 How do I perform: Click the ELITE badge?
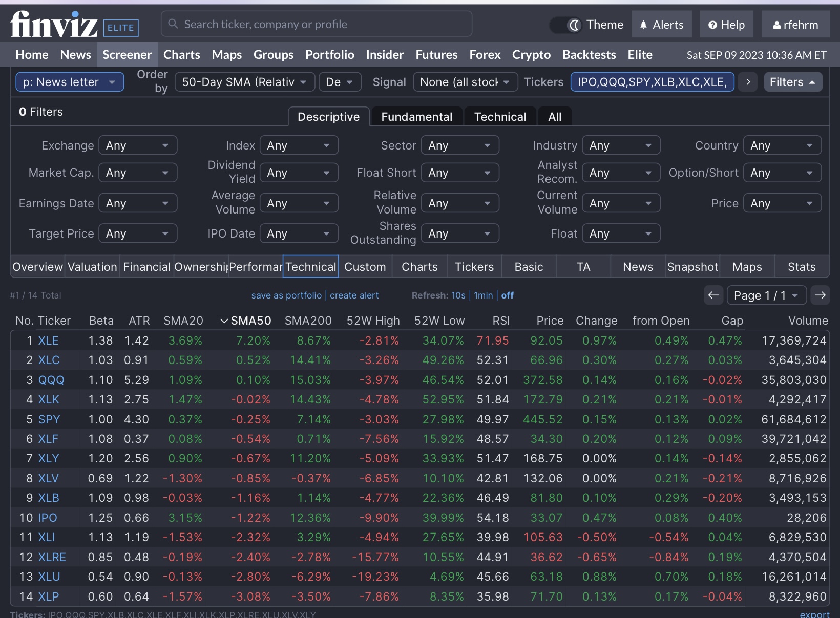121,28
